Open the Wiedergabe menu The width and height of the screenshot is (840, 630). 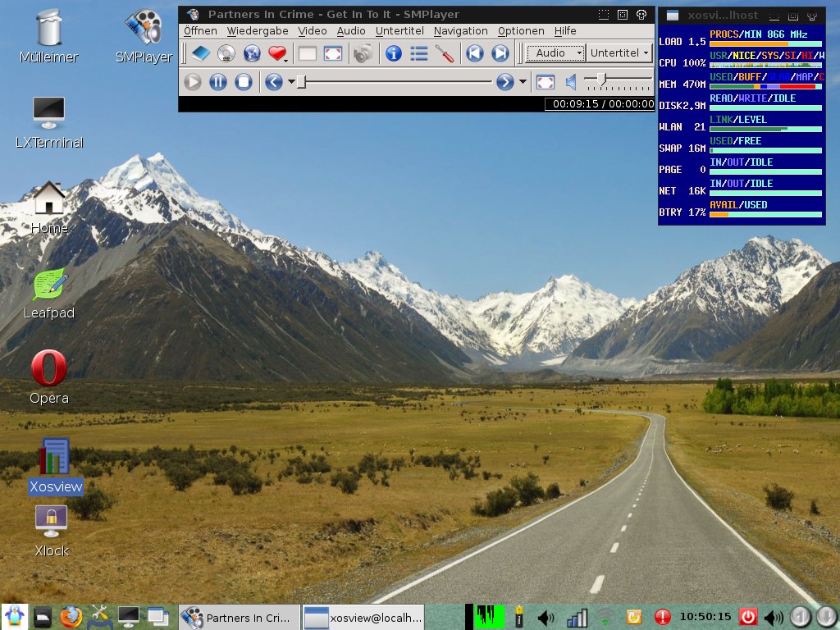point(257,31)
